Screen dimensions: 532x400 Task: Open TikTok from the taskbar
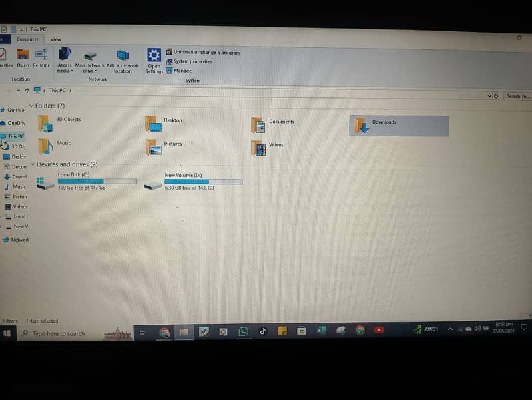click(262, 331)
